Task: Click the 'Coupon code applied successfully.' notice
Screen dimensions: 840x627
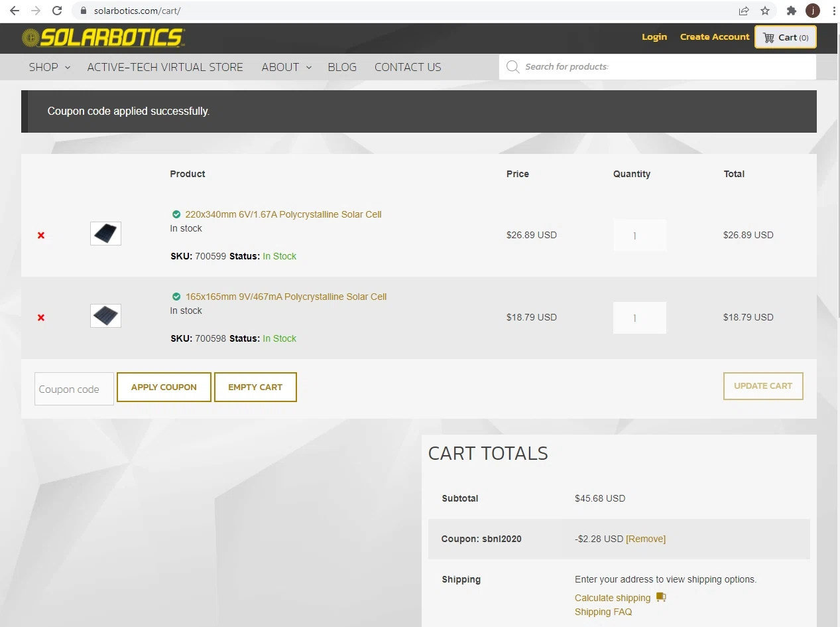Action: [x=419, y=111]
